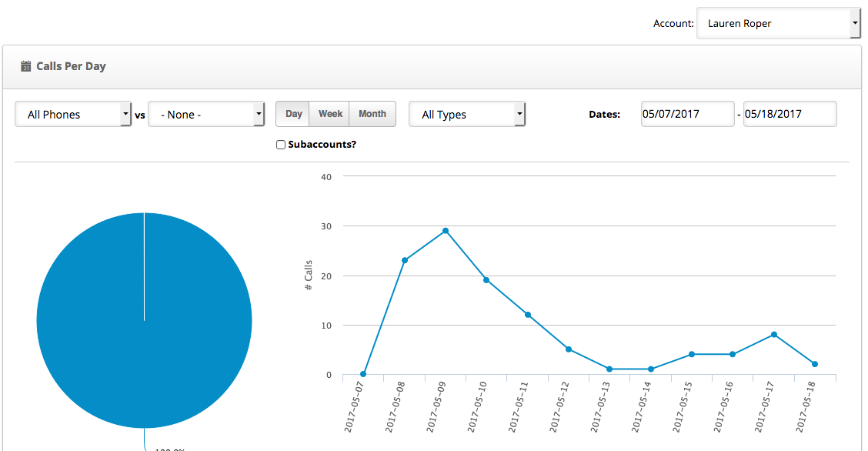Click the blue pie chart
The height and width of the screenshot is (451, 868).
pyautogui.click(x=144, y=320)
